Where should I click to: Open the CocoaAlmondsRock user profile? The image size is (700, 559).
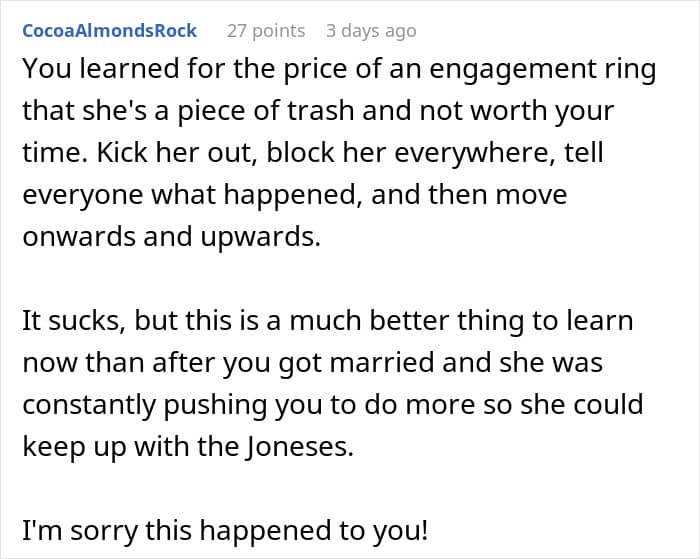click(109, 31)
